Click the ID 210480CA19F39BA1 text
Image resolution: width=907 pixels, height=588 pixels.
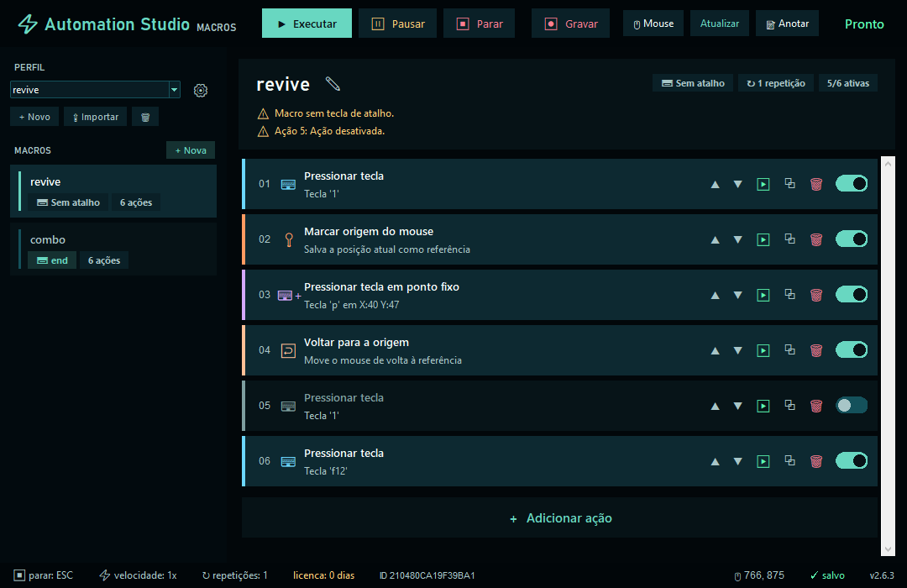click(x=427, y=575)
